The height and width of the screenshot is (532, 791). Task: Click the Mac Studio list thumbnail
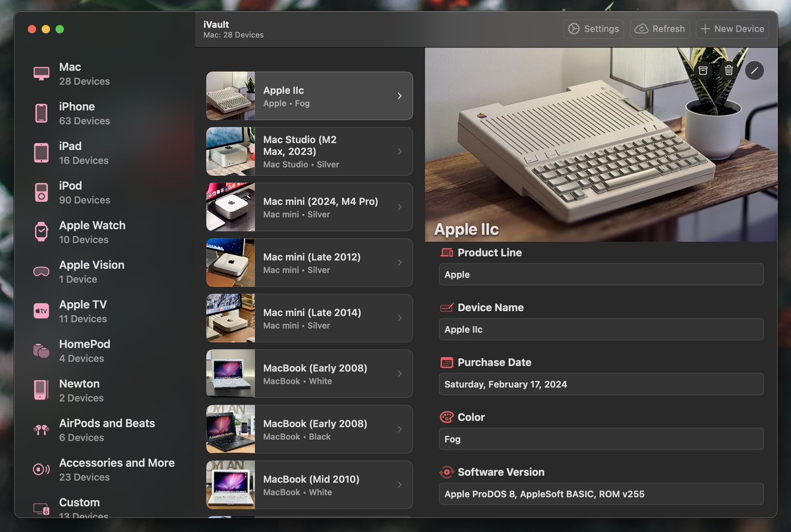(231, 152)
